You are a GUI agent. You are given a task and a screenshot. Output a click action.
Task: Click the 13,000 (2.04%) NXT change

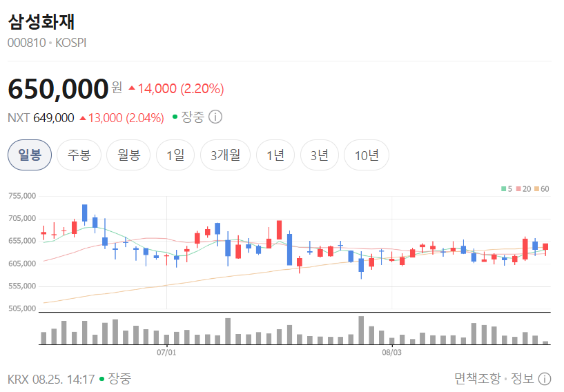tap(122, 118)
